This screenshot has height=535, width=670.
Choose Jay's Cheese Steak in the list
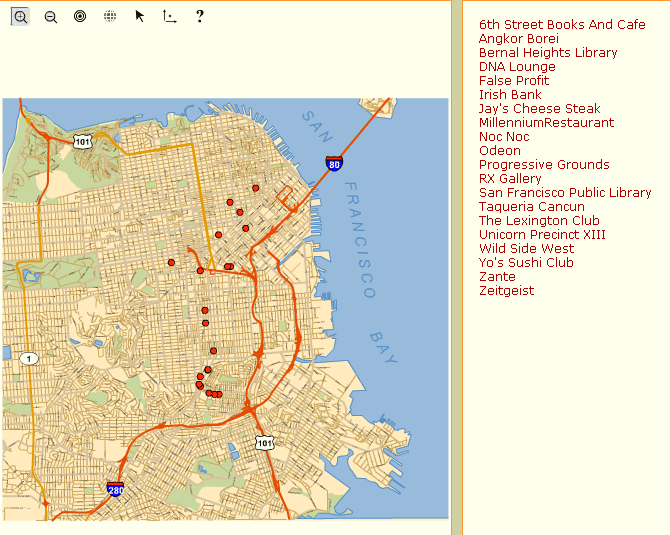click(x=539, y=109)
